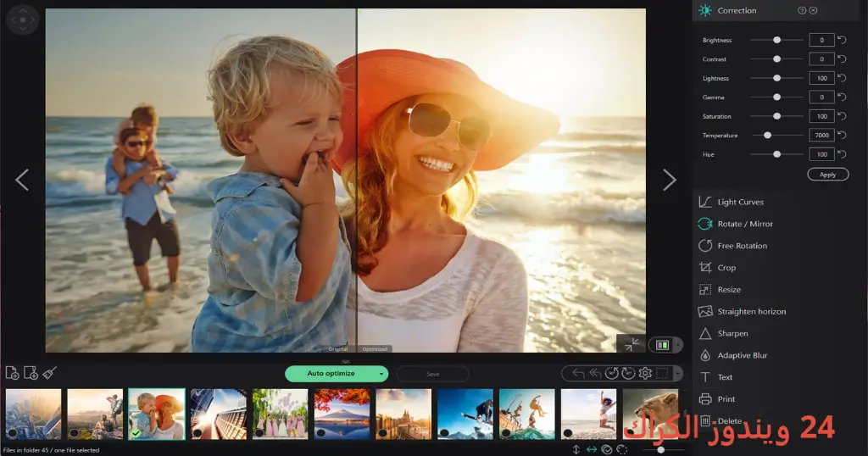Reset the Contrast value
Image resolution: width=868 pixels, height=456 pixels.
[842, 58]
